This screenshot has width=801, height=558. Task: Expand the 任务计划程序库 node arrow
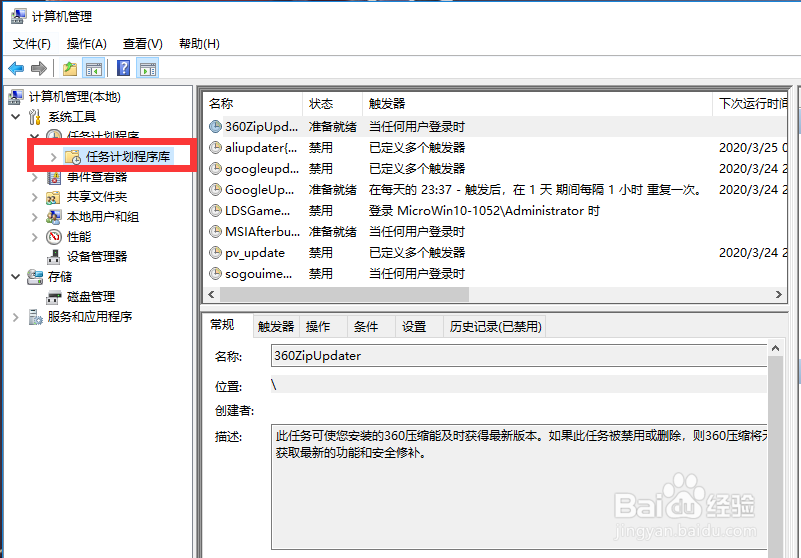point(53,157)
